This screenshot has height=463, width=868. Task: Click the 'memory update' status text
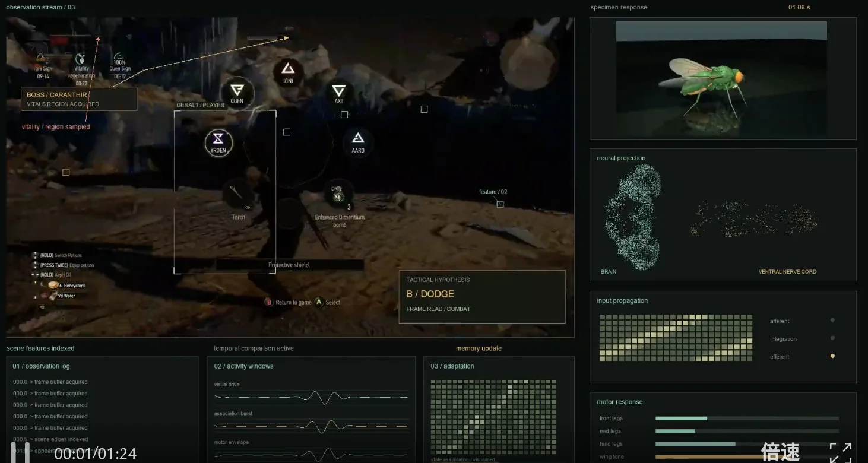[x=479, y=348]
